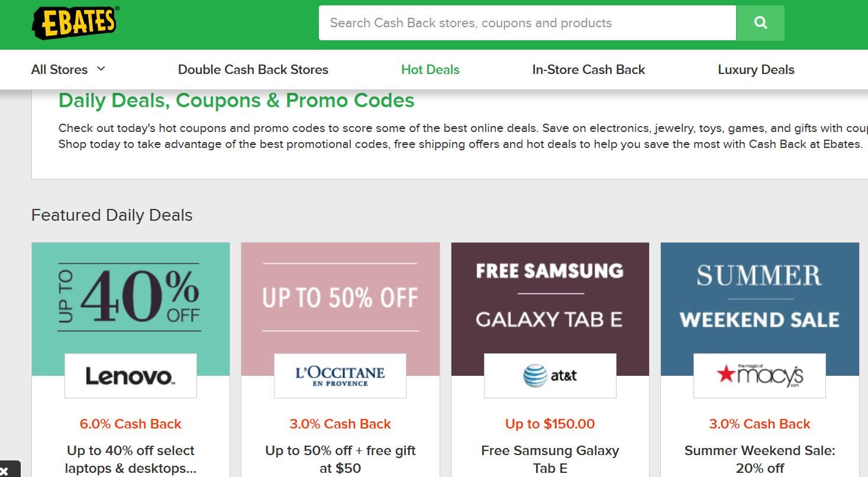868x477 pixels.
Task: Open In-Store Cash Back page
Action: pyautogui.click(x=588, y=69)
